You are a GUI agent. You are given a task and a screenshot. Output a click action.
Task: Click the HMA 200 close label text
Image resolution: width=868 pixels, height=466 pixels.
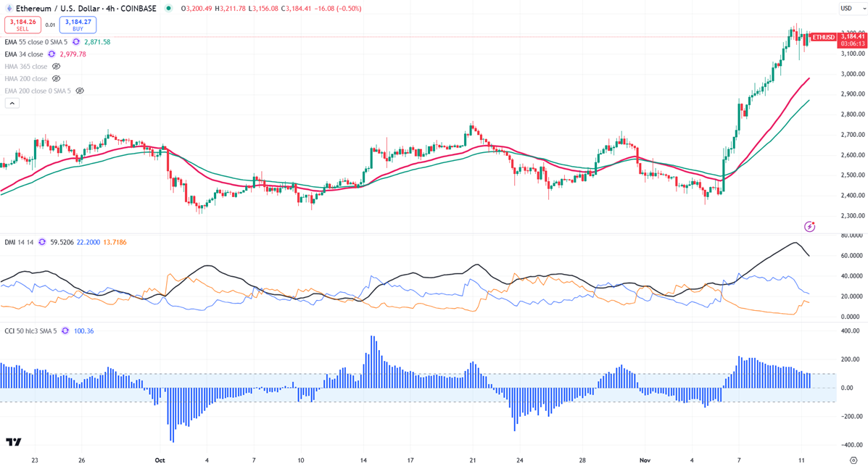(x=26, y=78)
